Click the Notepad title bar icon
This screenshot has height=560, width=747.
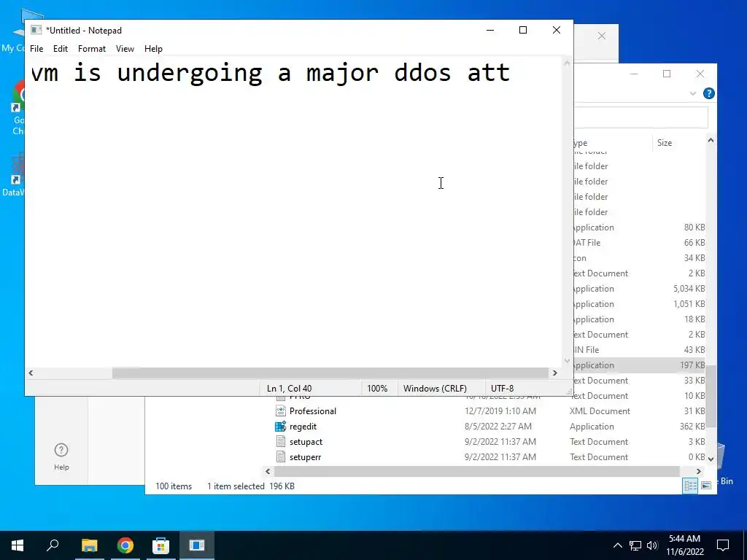36,30
